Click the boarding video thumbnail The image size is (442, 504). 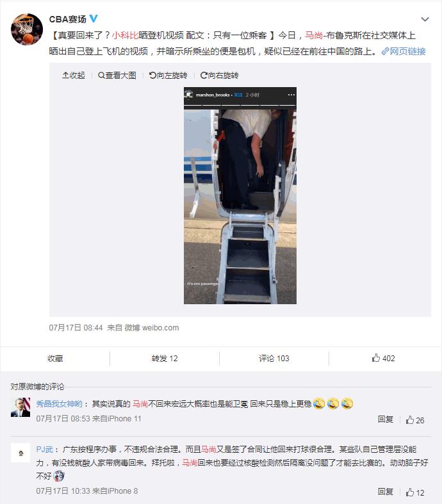coord(240,195)
